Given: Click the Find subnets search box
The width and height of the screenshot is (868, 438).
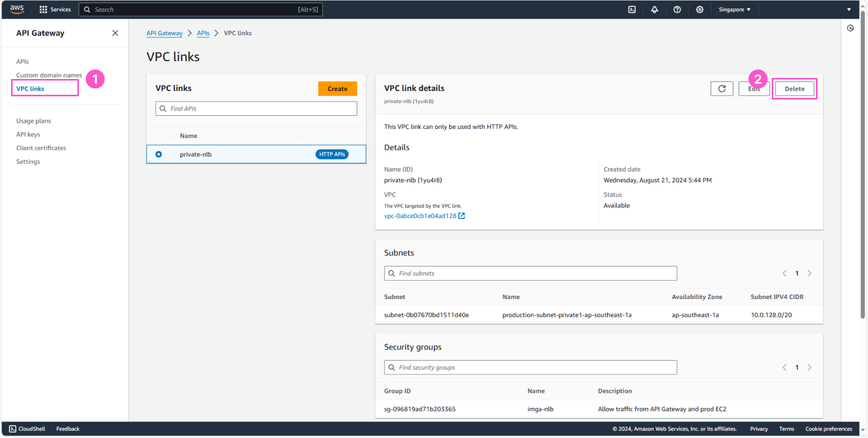Looking at the screenshot, I should coord(530,273).
